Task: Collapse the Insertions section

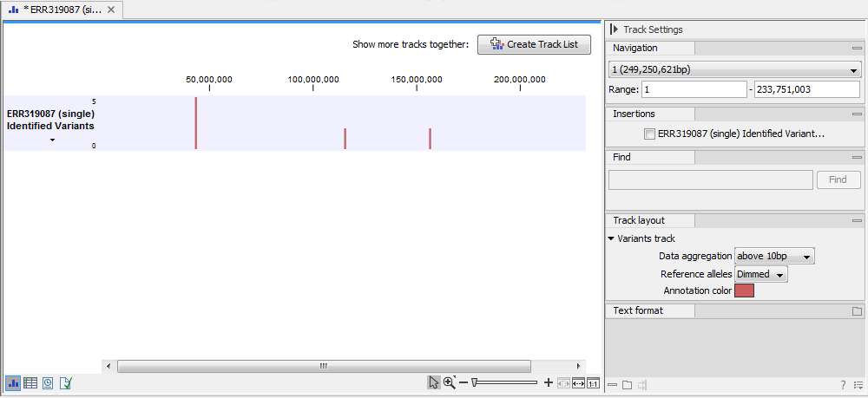Action: 857,114
